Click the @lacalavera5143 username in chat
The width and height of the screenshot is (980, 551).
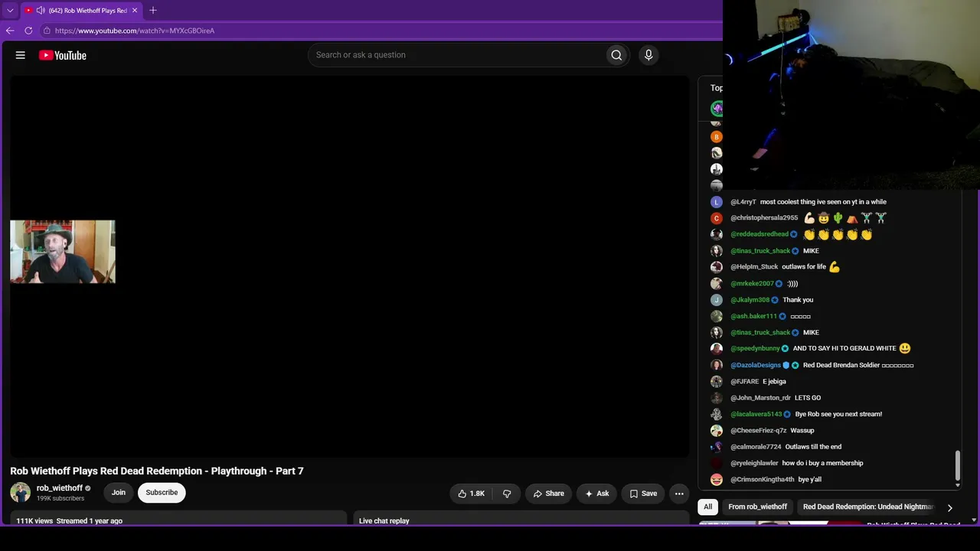pyautogui.click(x=756, y=414)
